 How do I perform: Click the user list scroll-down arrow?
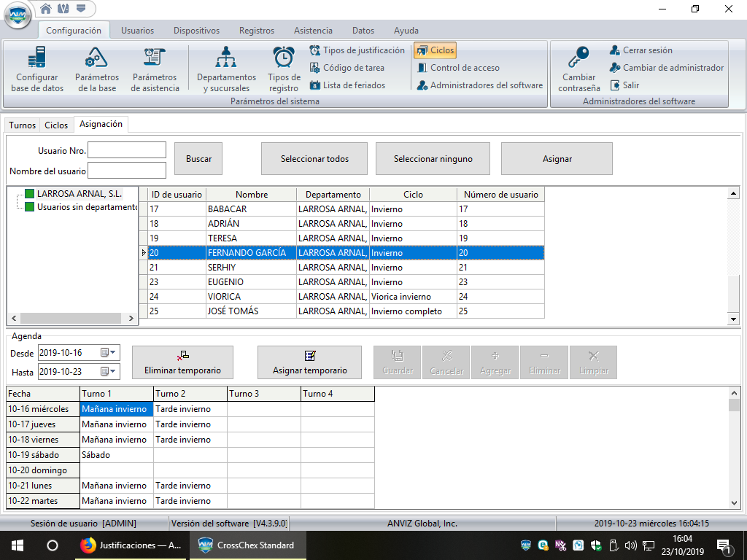point(733,319)
